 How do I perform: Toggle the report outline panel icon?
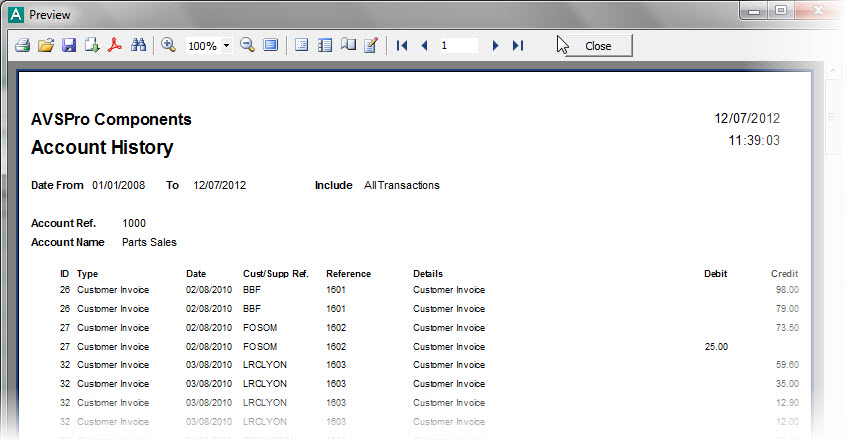click(x=301, y=46)
